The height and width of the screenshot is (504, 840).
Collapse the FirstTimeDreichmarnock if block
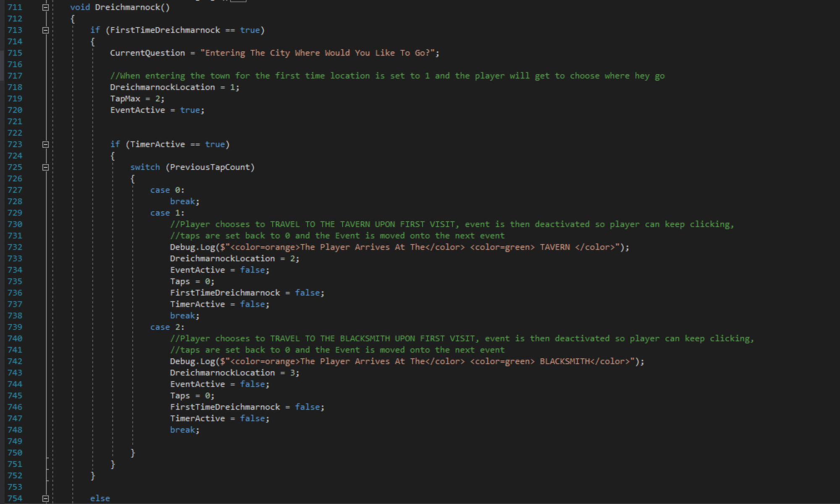(x=46, y=30)
